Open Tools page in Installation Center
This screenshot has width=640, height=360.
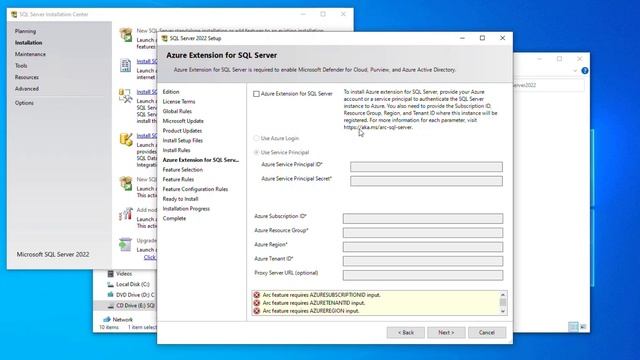point(21,65)
